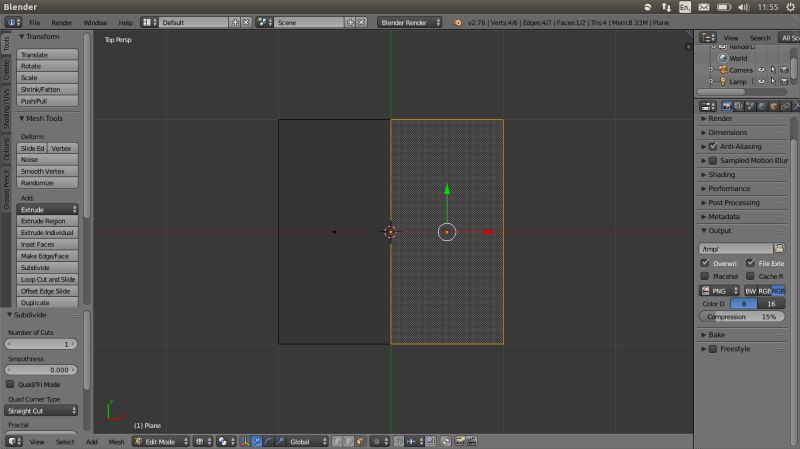Click the Blender logo icon in header
The width and height of the screenshot is (800, 449).
[x=458, y=22]
